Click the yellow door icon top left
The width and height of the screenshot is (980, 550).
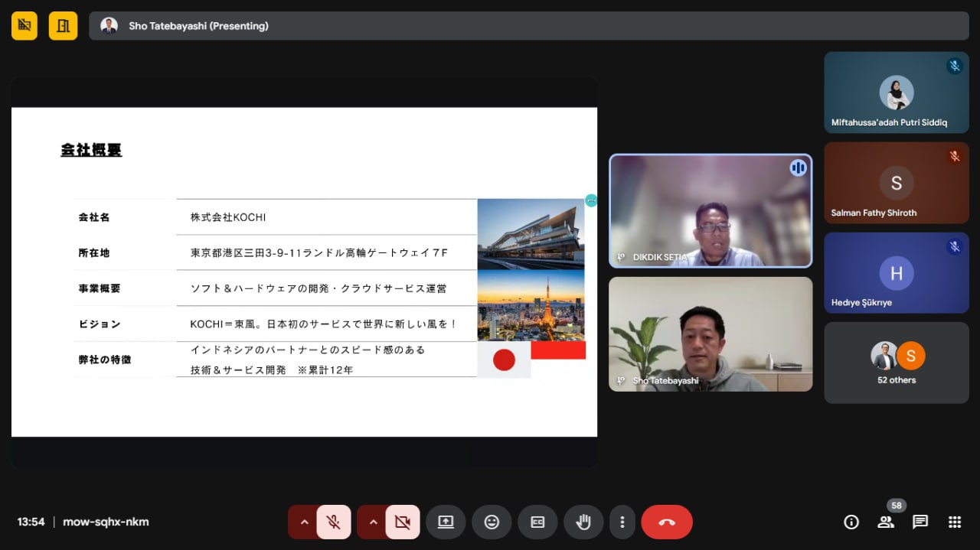63,26
